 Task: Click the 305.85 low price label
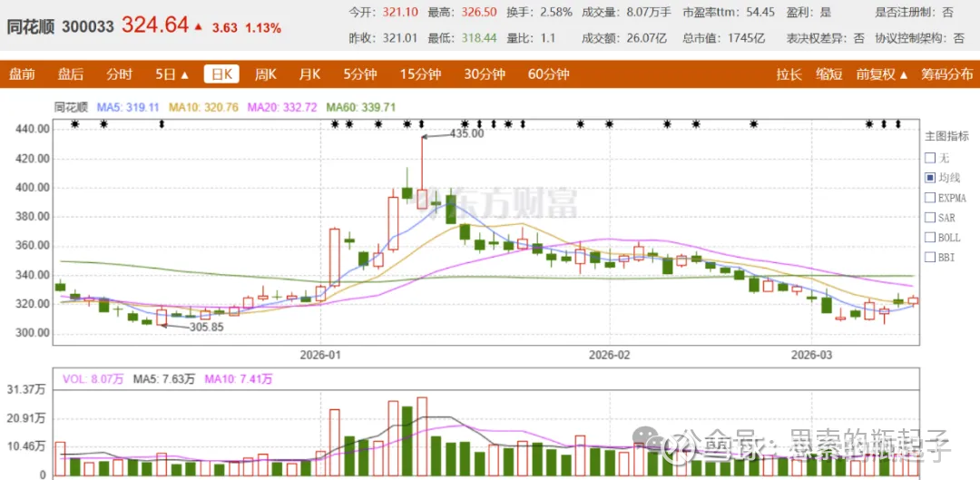coord(206,327)
